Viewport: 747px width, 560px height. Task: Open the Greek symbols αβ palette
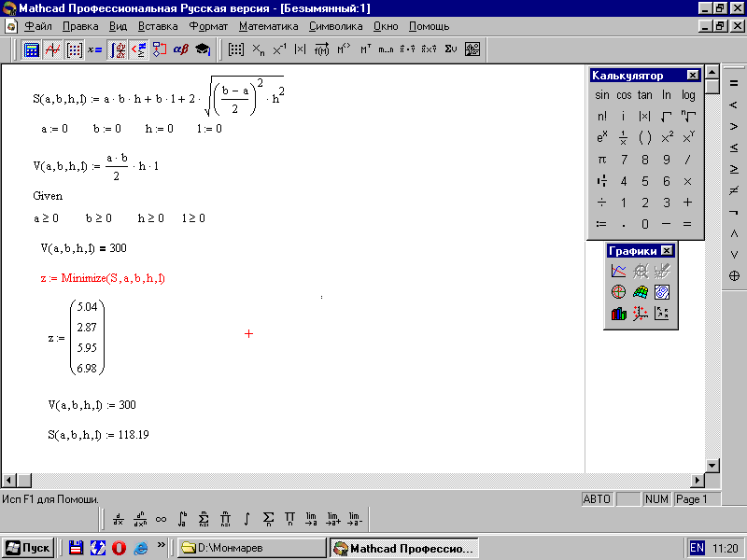(x=180, y=49)
